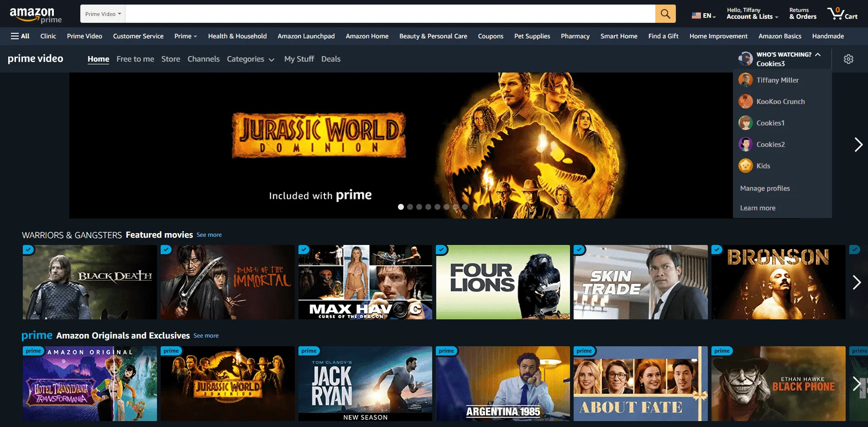
Task: Open the Bronson movie thumbnail
Action: pyautogui.click(x=779, y=282)
